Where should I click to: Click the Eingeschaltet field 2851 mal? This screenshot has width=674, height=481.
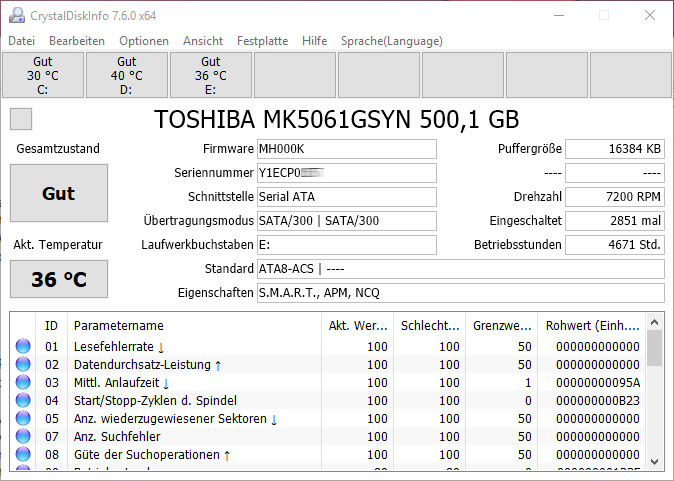tap(615, 221)
